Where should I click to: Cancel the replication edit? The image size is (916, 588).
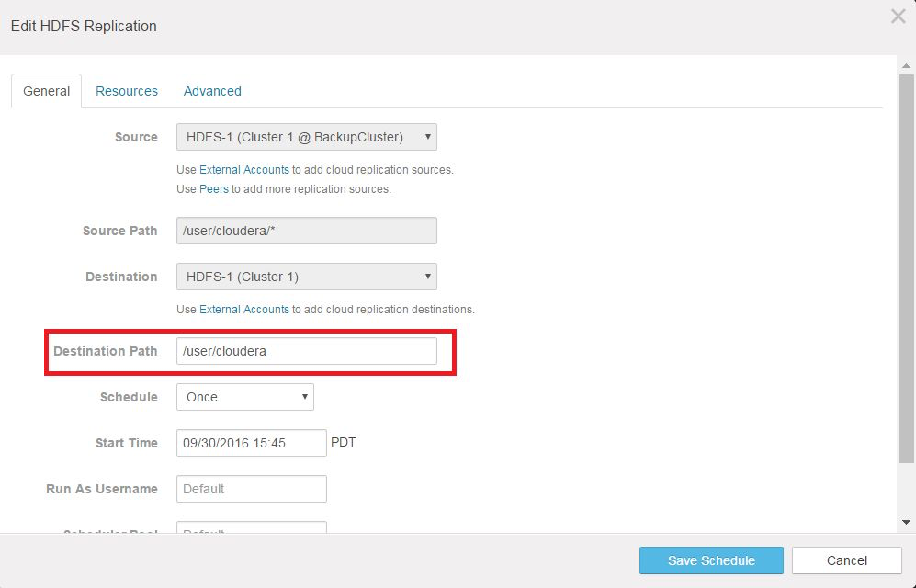coord(846,560)
